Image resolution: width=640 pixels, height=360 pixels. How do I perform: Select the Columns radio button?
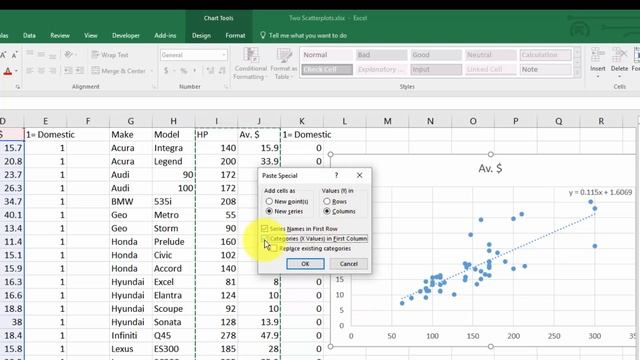327,211
